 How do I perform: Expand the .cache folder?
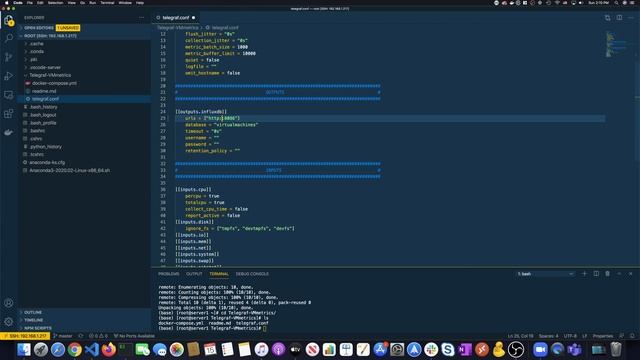(36, 44)
